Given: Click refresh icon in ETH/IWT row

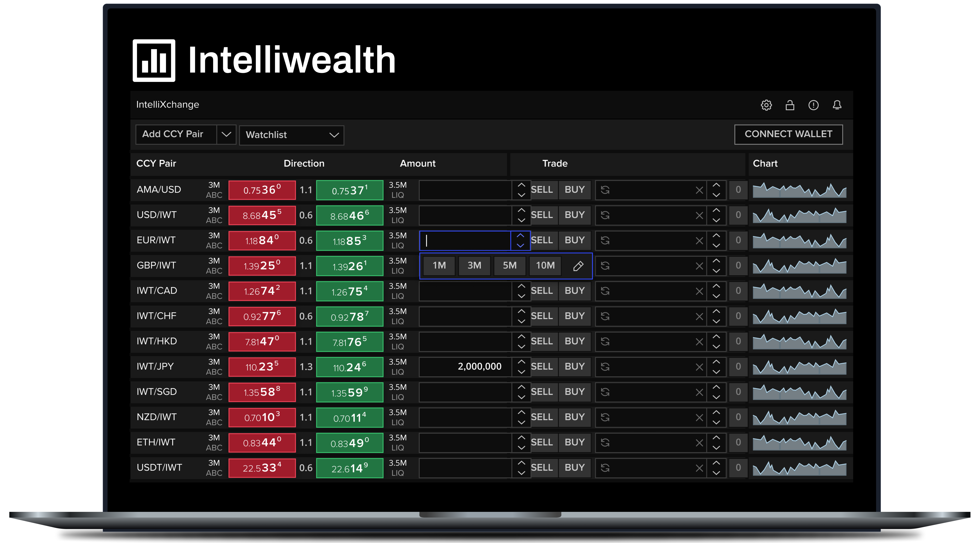Looking at the screenshot, I should tap(605, 443).
